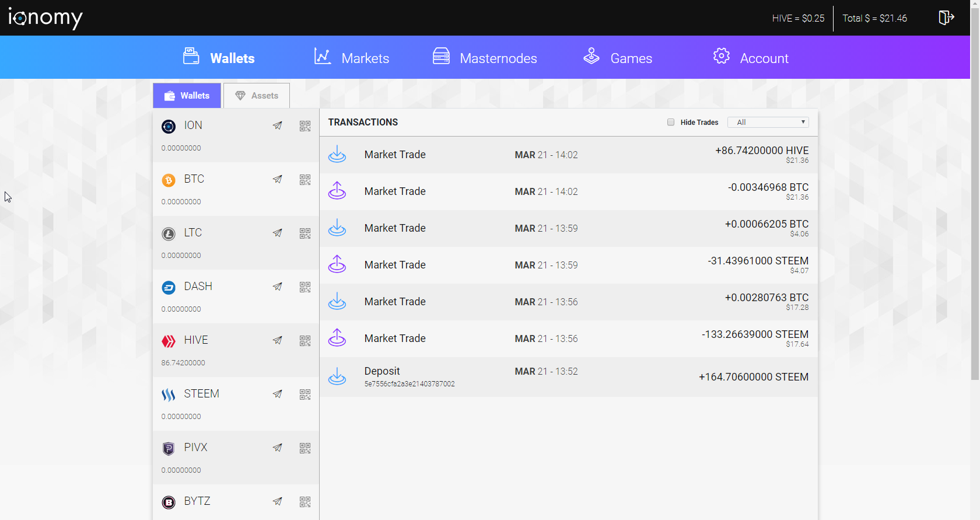The image size is (980, 520).
Task: Click the BYTZ coin logo
Action: tap(169, 502)
